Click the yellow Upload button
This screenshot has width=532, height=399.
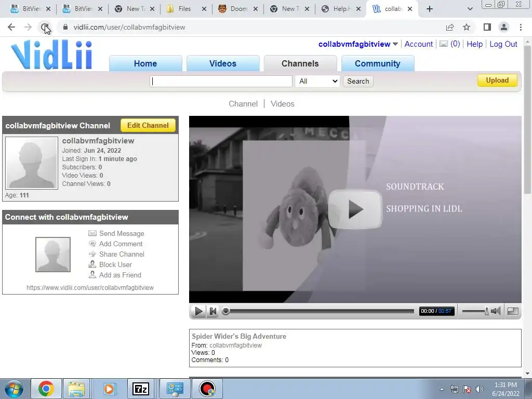coord(497,81)
